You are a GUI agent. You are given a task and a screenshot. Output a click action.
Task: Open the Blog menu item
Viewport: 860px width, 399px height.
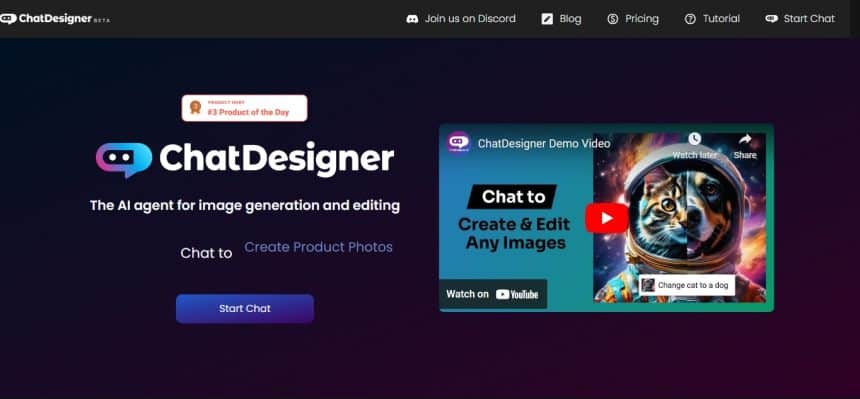pyautogui.click(x=561, y=19)
